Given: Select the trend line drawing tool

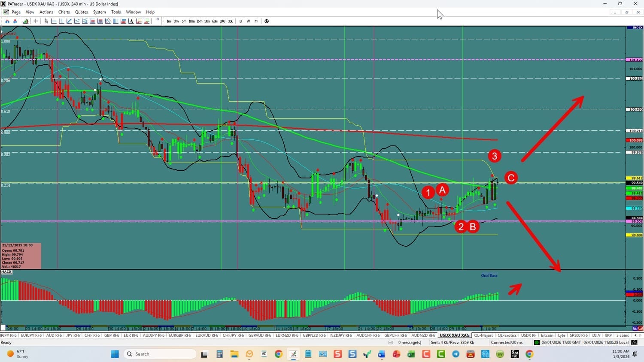Looking at the screenshot, I should pos(69,21).
